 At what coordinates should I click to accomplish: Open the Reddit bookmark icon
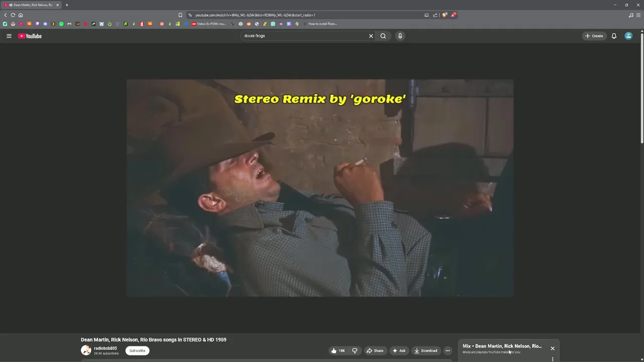click(249, 24)
